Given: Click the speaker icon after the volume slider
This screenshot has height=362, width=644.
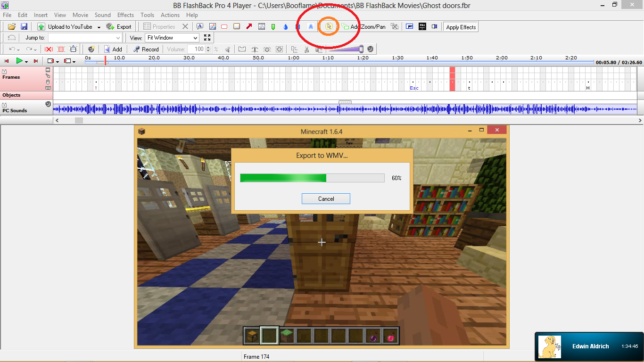Looking at the screenshot, I should click(x=371, y=49).
